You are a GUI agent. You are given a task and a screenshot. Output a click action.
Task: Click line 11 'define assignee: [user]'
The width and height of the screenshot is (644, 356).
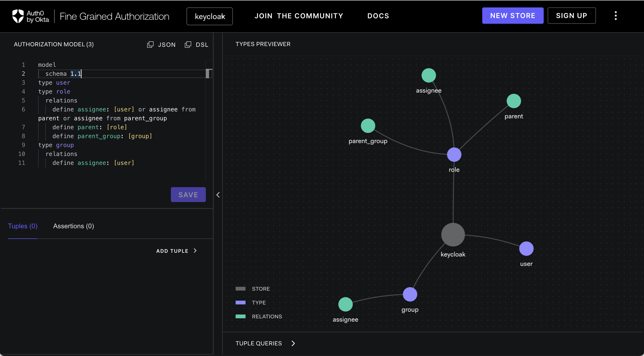pyautogui.click(x=93, y=163)
